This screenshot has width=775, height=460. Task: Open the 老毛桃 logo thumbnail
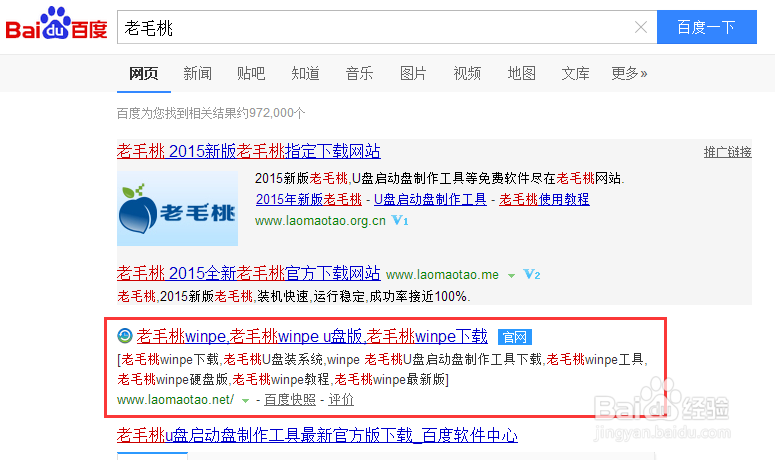tap(177, 209)
